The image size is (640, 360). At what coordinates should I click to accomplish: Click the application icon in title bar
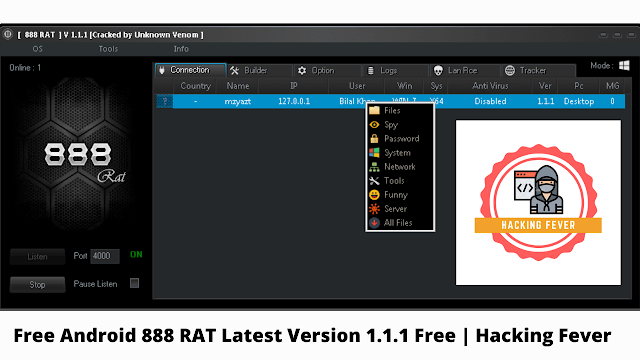[7, 34]
